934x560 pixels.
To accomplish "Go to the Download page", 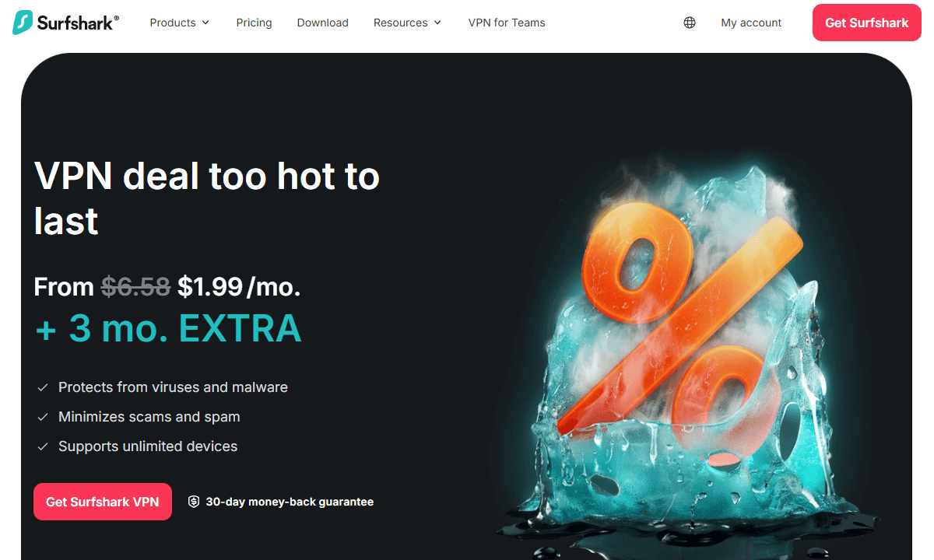I will (x=322, y=23).
